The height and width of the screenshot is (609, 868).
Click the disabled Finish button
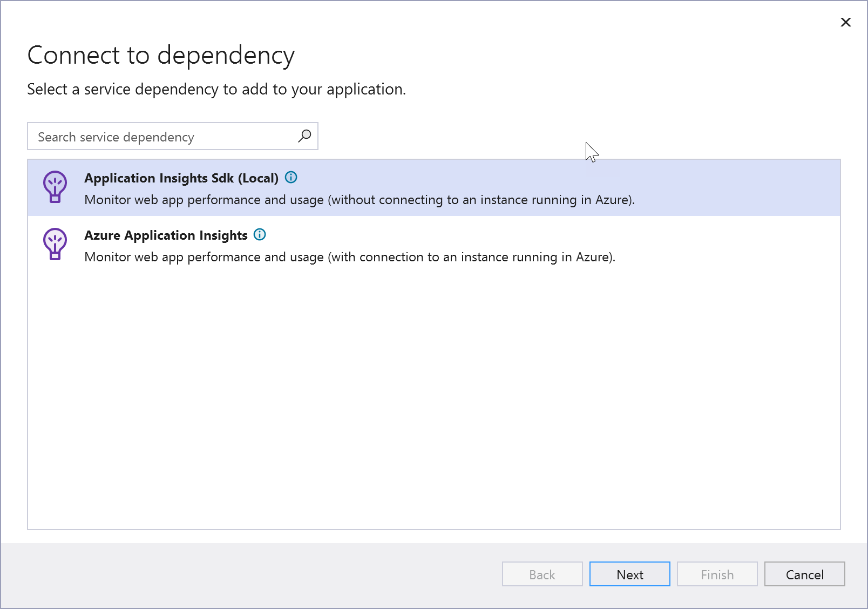tap(717, 574)
